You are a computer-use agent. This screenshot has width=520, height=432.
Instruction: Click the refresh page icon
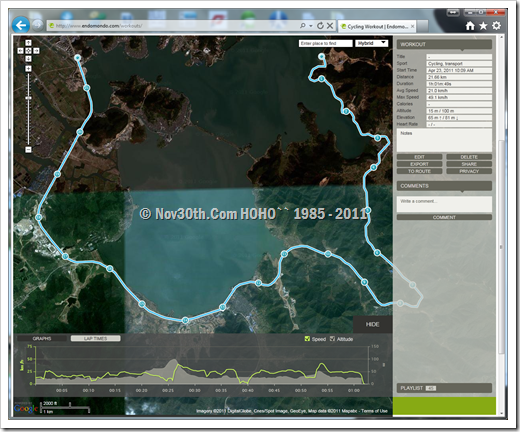pyautogui.click(x=320, y=26)
